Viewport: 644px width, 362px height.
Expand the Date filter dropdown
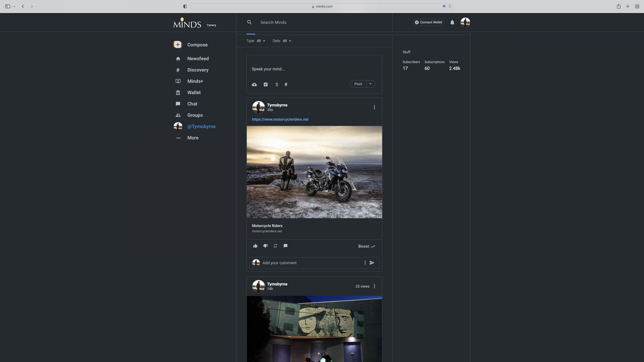[x=286, y=41]
